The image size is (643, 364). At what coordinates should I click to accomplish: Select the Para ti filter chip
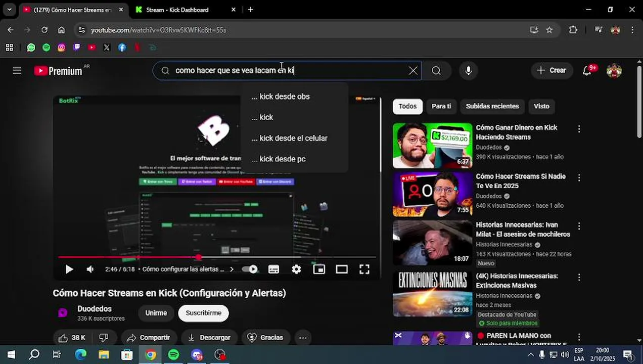pyautogui.click(x=441, y=106)
